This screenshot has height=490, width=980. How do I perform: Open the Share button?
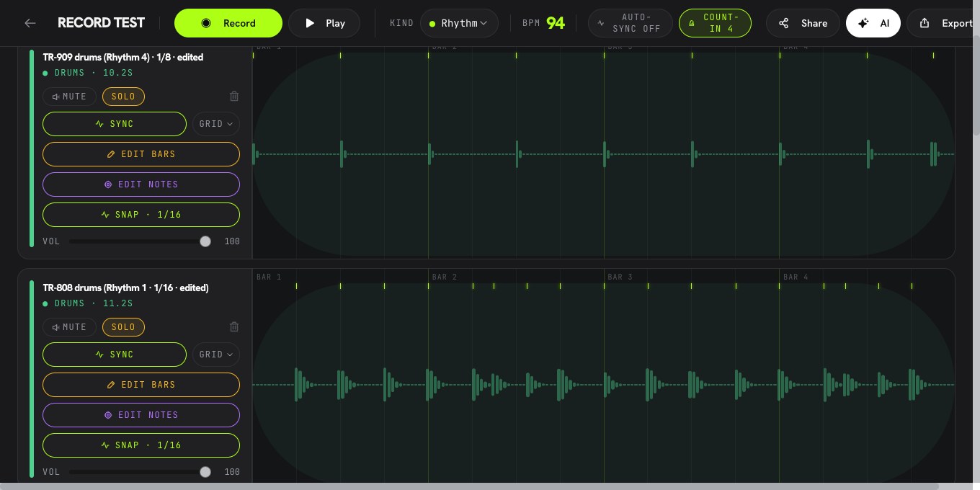click(803, 23)
